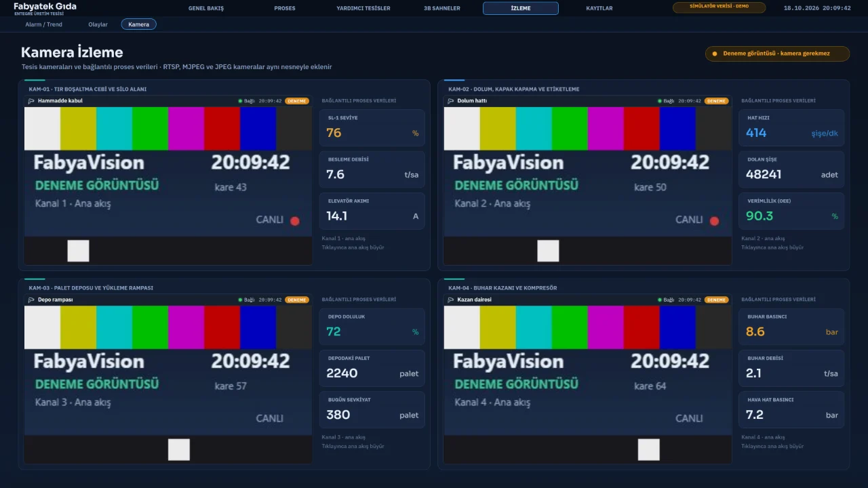The height and width of the screenshot is (488, 868).
Task: Select the Kamera subtab
Action: [139, 24]
